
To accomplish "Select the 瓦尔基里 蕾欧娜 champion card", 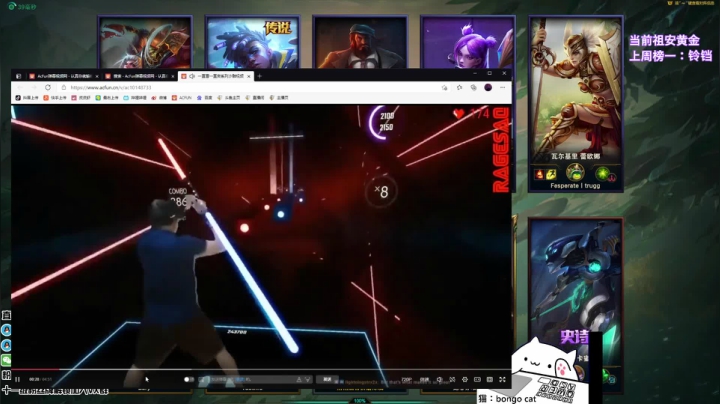I will click(576, 103).
